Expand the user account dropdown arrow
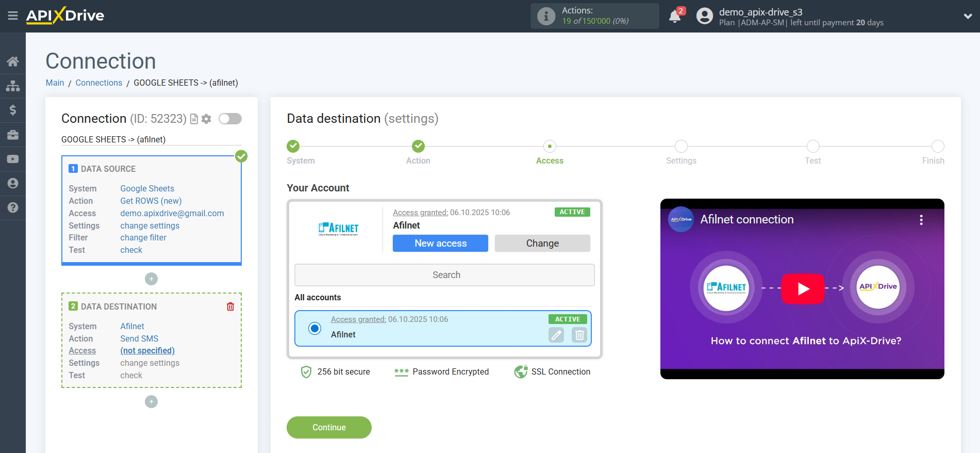Screen dimensions: 980x453 pos(968,17)
